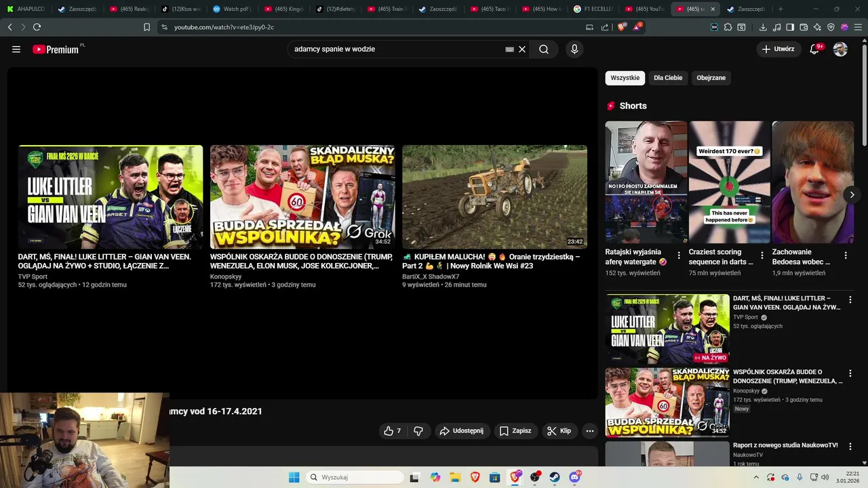This screenshot has height=488, width=868.
Task: Open options for the Raport z nowego studia video
Action: [x=850, y=447]
